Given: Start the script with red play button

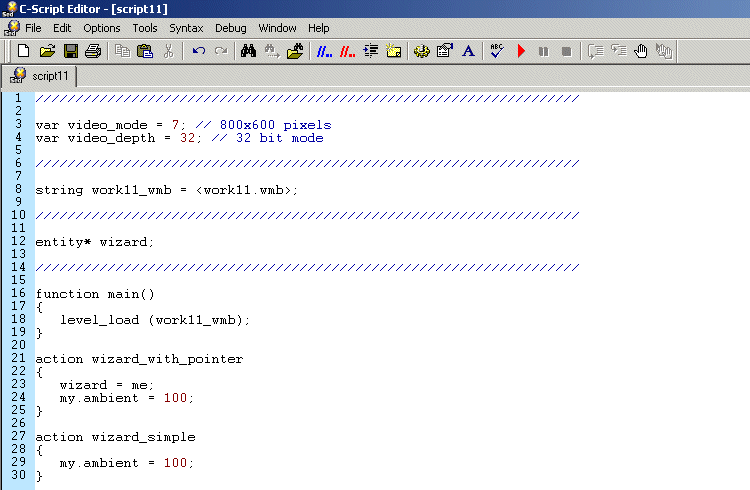Looking at the screenshot, I should pos(521,51).
